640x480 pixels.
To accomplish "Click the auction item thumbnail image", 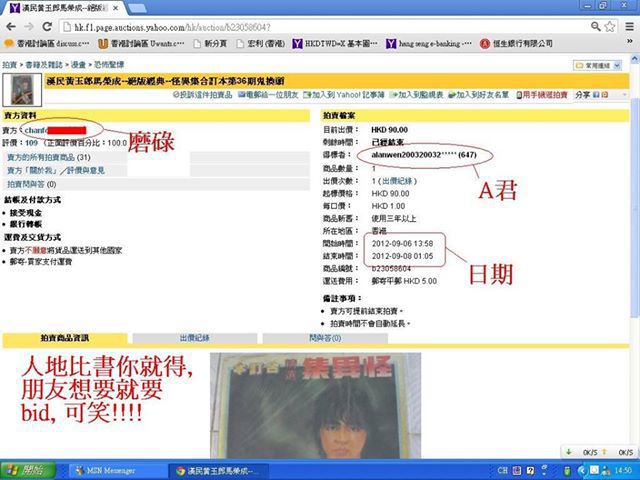I will point(22,90).
